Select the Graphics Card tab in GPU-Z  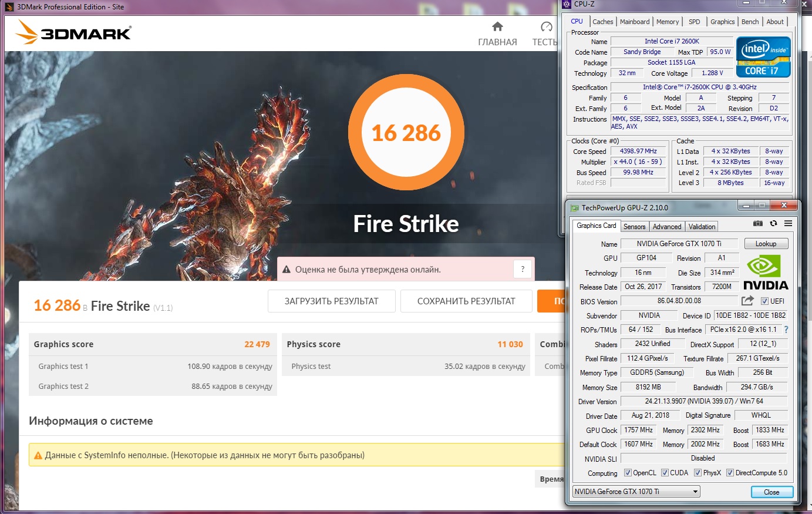pos(596,226)
